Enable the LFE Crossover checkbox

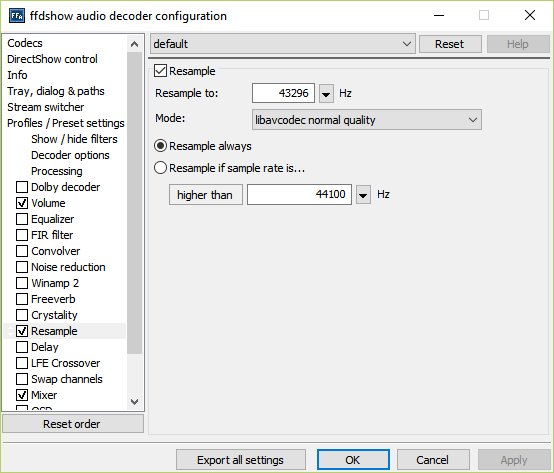[22, 363]
